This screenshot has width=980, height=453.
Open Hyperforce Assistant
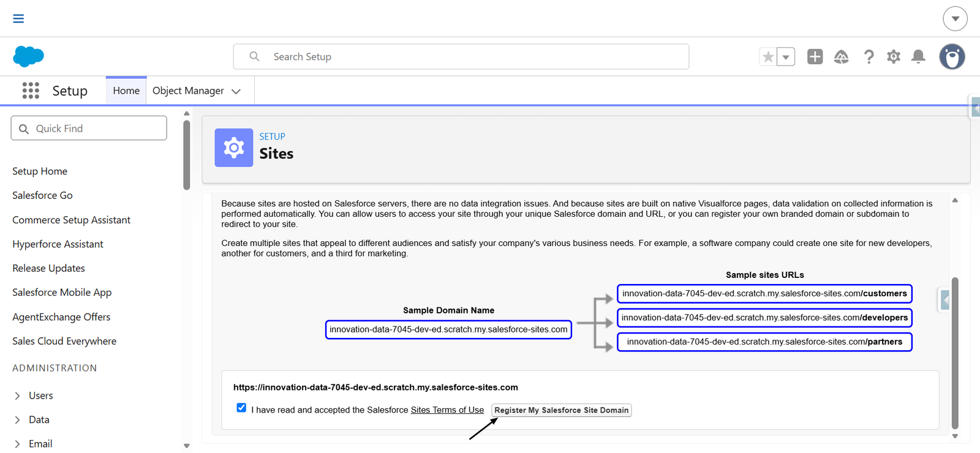coord(58,244)
